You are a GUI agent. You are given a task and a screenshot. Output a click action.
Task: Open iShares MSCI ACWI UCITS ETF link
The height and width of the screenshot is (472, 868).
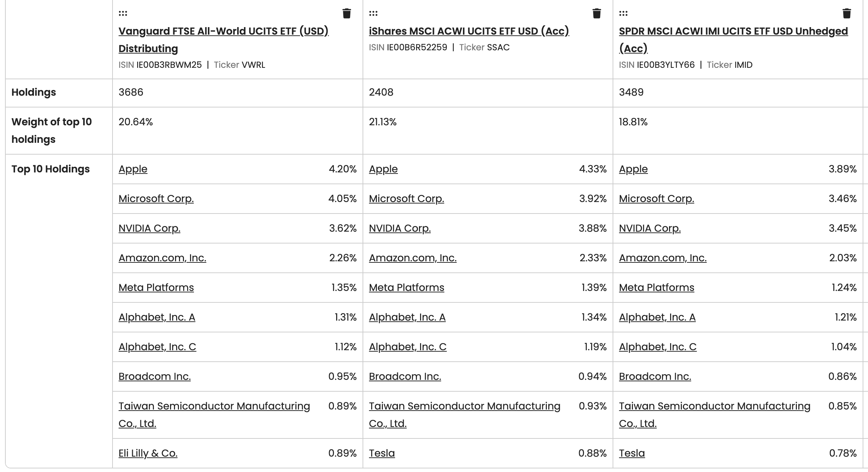pyautogui.click(x=469, y=31)
